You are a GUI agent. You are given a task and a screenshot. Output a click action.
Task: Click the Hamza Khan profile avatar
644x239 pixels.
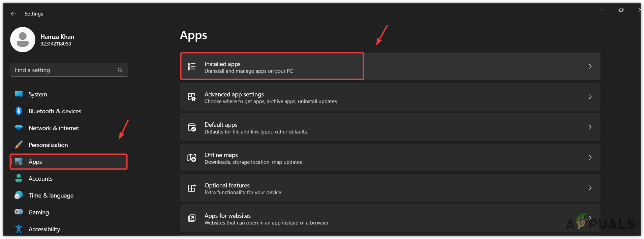coord(23,40)
